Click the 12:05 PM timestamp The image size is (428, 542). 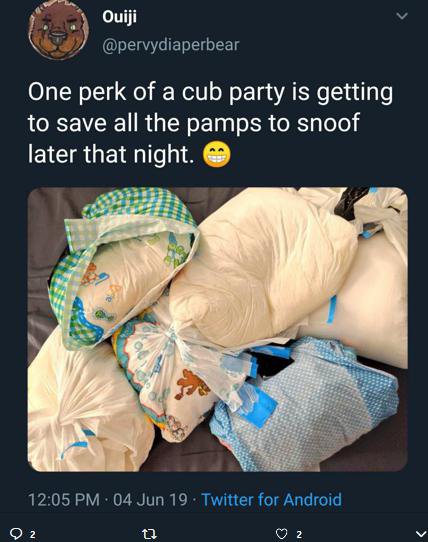64,500
